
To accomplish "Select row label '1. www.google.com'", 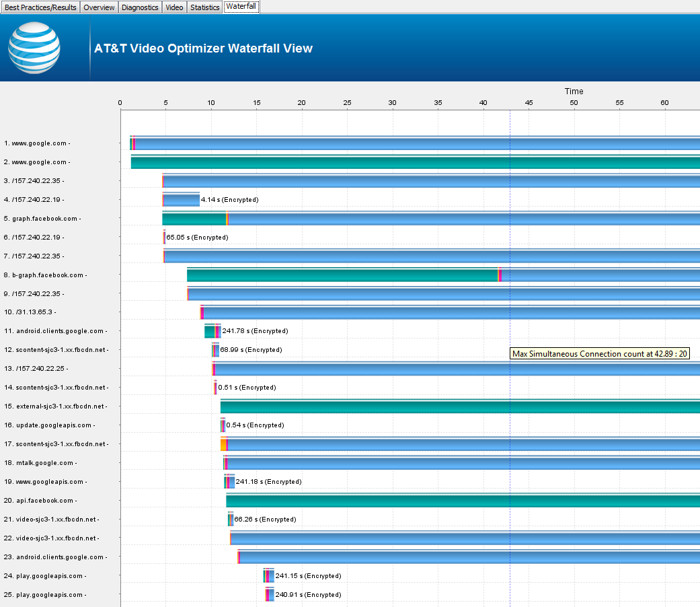I will click(37, 143).
